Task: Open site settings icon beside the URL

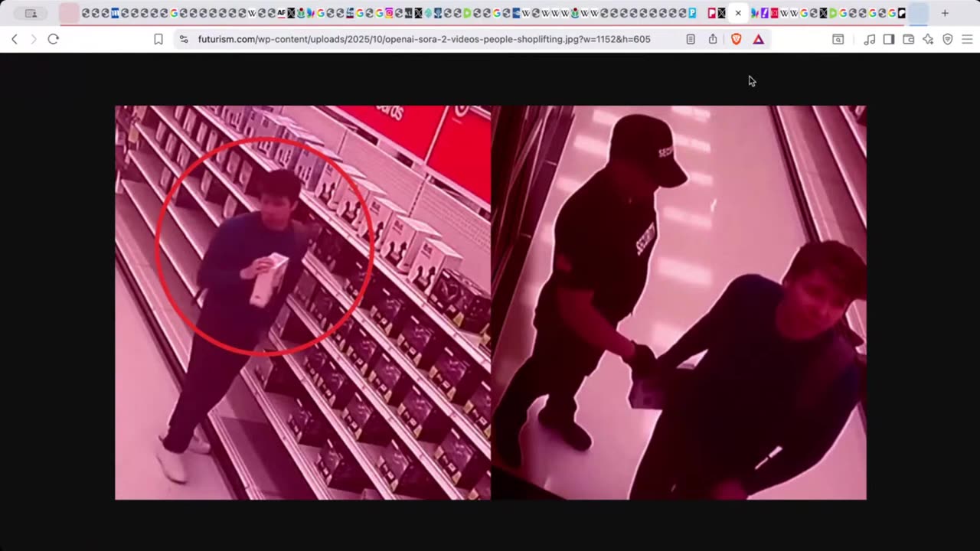Action: 183,39
